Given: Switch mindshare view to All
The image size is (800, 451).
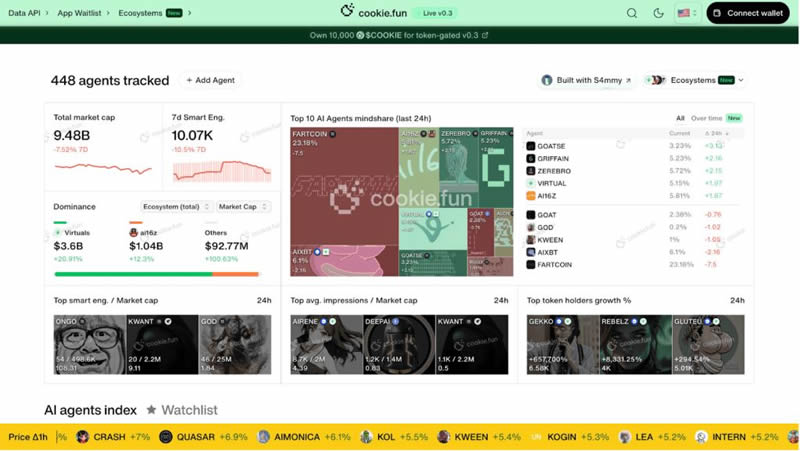Looking at the screenshot, I should pyautogui.click(x=680, y=118).
